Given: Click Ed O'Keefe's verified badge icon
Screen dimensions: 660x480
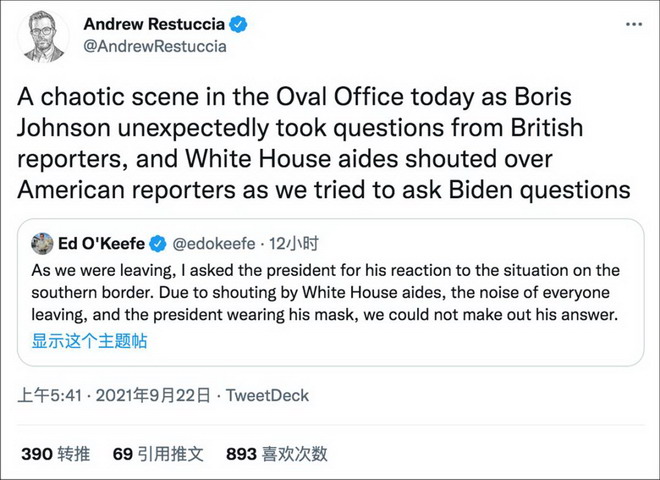Looking at the screenshot, I should tap(158, 244).
